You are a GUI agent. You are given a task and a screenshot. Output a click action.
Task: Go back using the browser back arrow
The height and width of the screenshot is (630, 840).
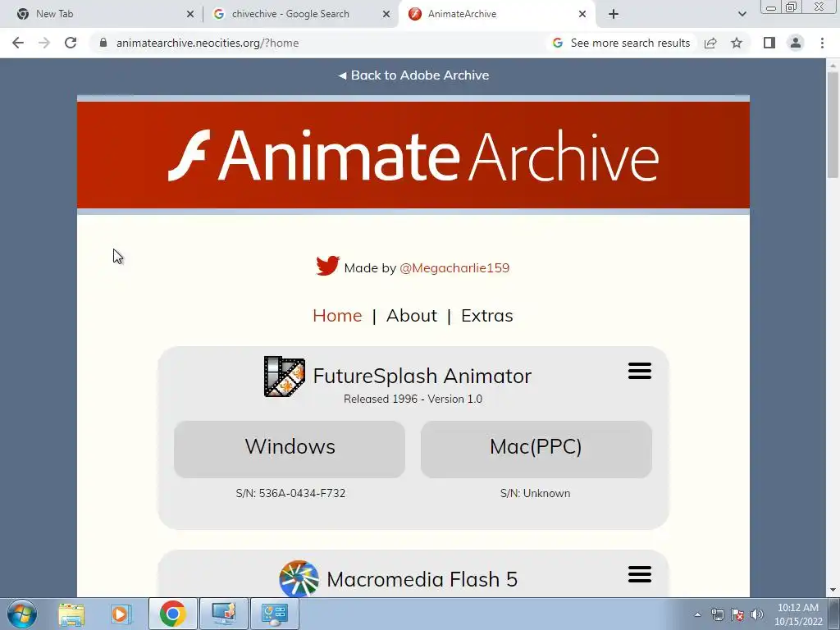click(18, 43)
